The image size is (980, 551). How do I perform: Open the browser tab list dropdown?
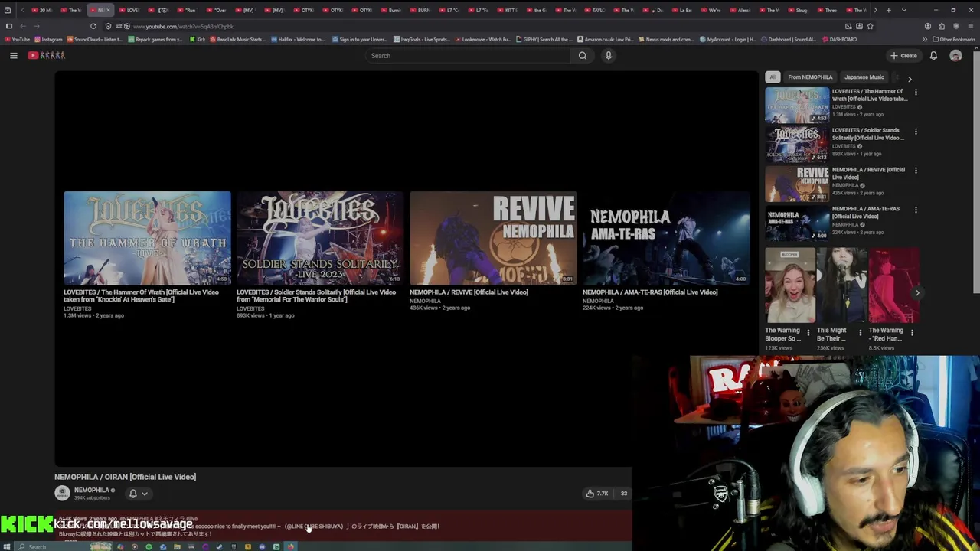(x=904, y=10)
